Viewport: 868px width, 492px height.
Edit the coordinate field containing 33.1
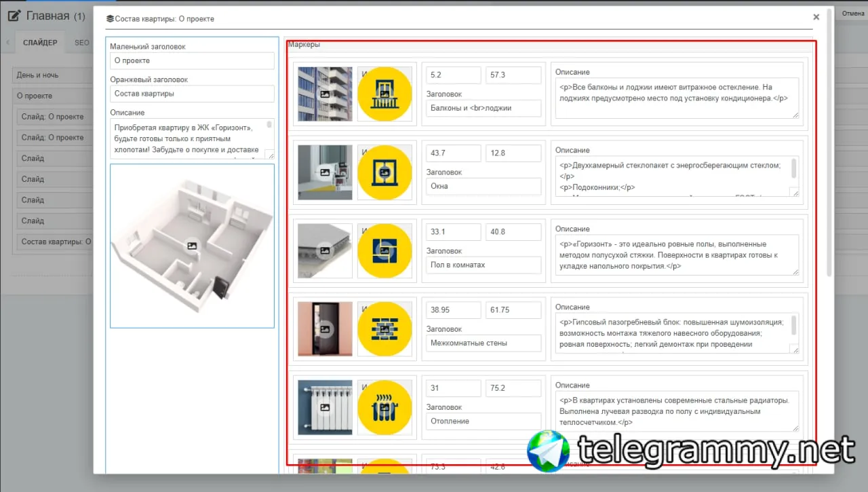(x=453, y=232)
